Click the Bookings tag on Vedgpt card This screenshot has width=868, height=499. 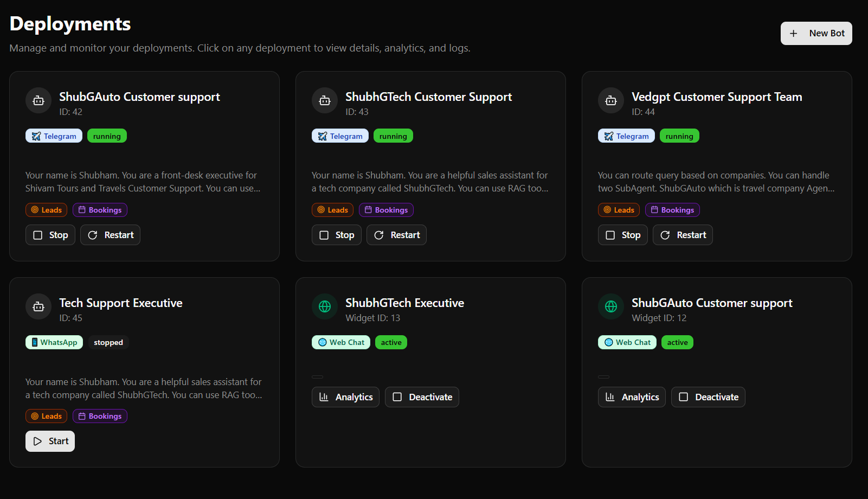point(672,210)
